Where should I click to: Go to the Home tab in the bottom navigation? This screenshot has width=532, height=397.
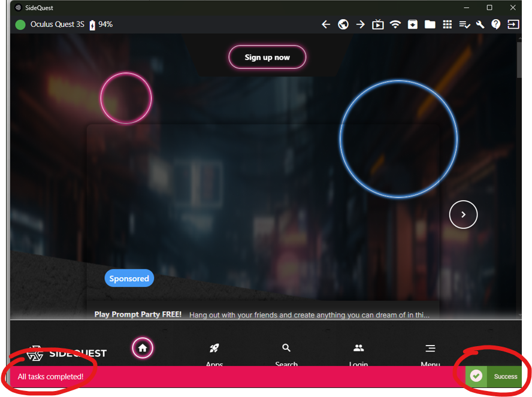point(143,348)
